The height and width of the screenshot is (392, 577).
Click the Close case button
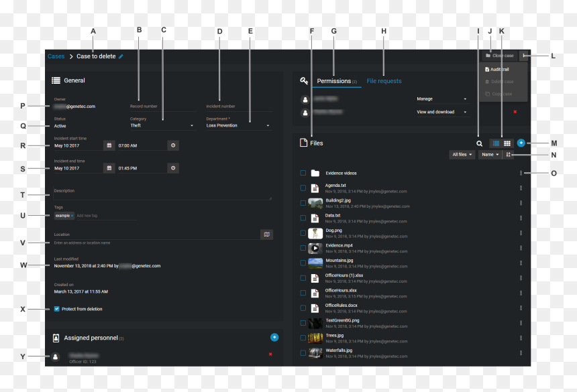(x=499, y=56)
